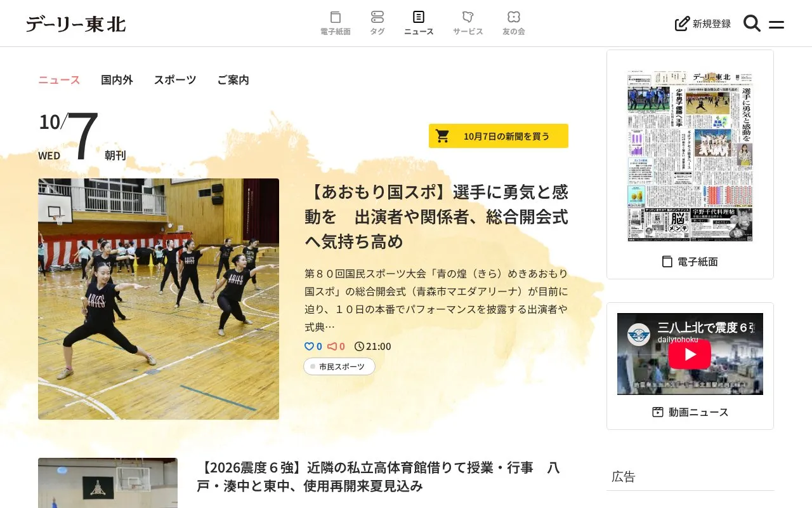The image size is (812, 508).
Task: Open the newspaper front page image
Action: click(x=690, y=156)
